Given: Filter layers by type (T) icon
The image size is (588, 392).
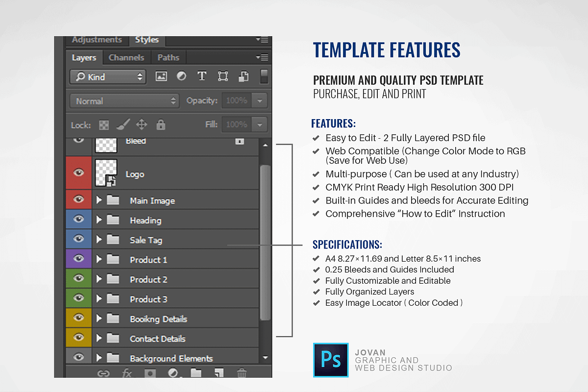Looking at the screenshot, I should pos(201,76).
